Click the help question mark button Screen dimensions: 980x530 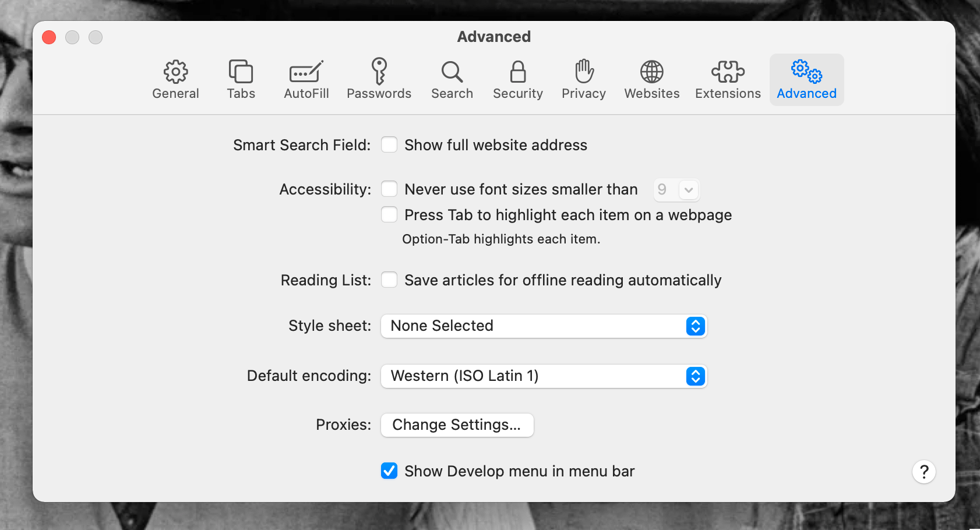tap(923, 472)
